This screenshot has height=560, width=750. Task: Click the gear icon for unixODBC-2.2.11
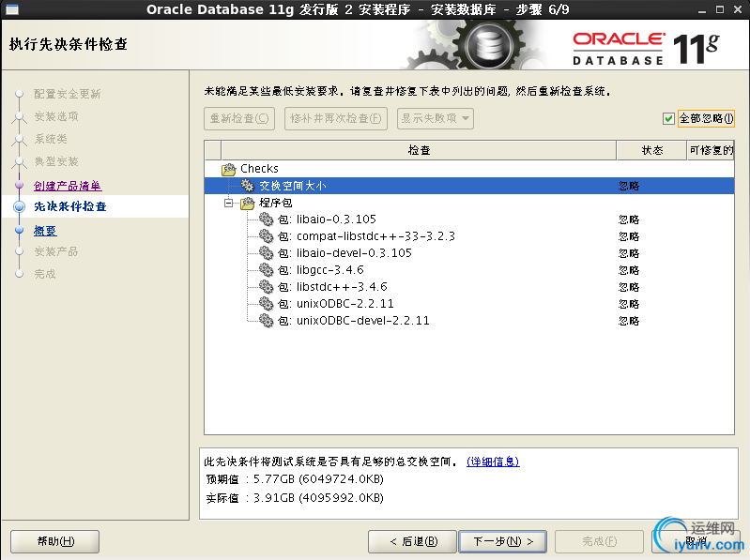pos(266,303)
